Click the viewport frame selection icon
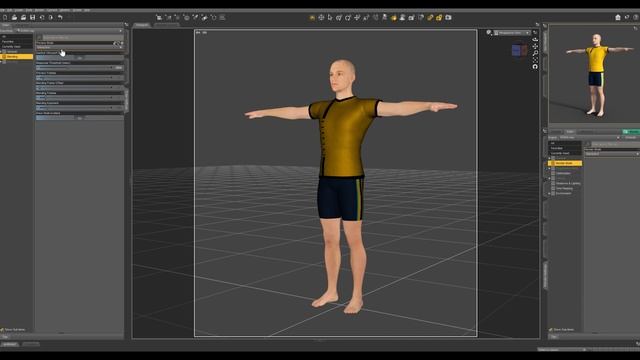Screen dimensions: 640x360 pos(535,60)
